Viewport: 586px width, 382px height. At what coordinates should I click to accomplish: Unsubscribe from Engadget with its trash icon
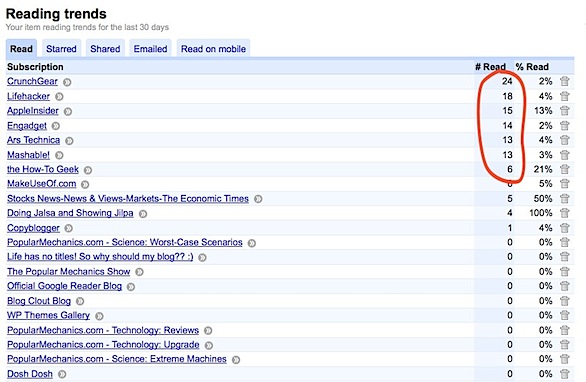(565, 126)
